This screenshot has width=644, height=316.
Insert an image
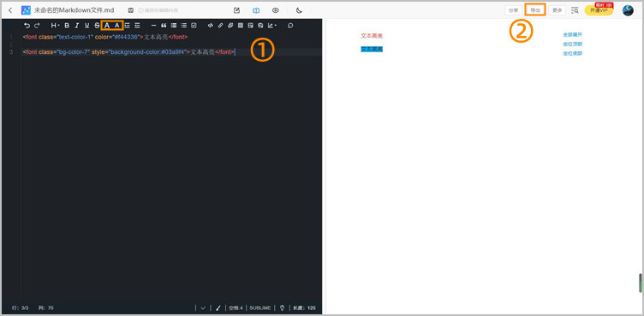(x=251, y=26)
